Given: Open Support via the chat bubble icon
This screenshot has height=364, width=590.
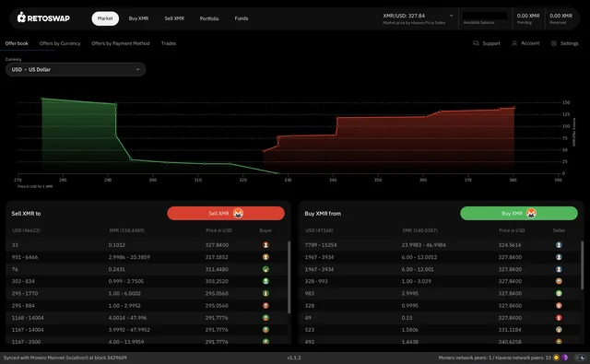Looking at the screenshot, I should click(476, 43).
